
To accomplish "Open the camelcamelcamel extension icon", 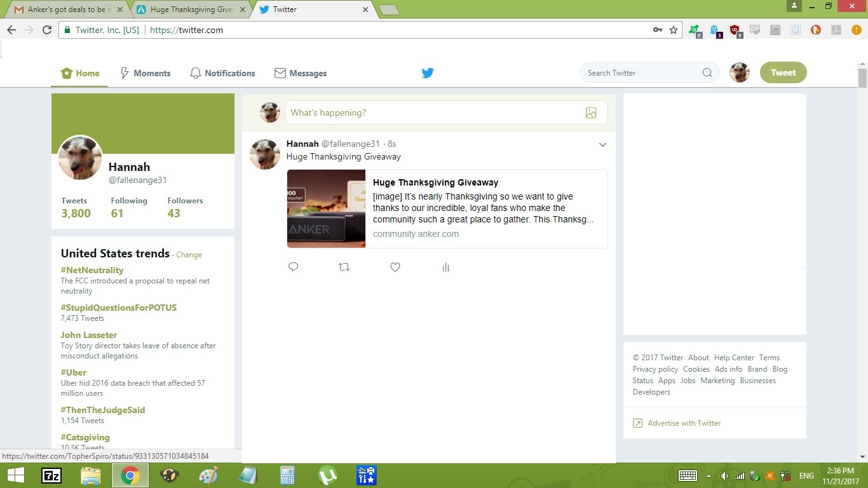I will 775,30.
